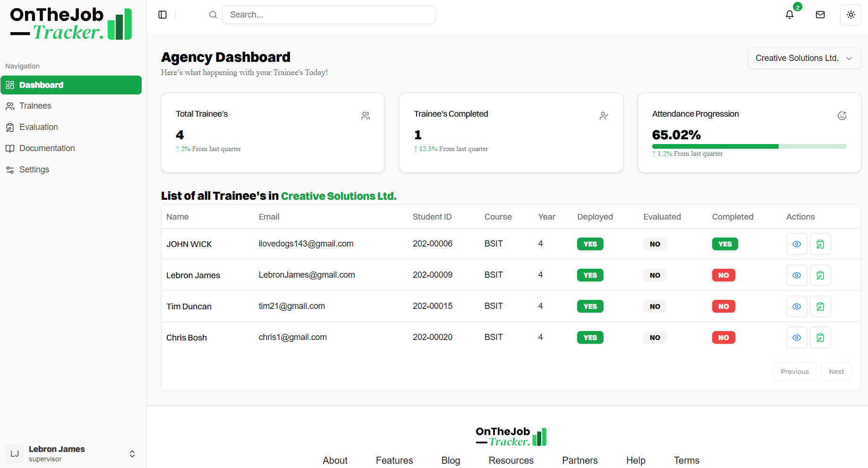Viewport: 868px width, 468px height.
Task: Open the Terms footer link
Action: point(687,460)
